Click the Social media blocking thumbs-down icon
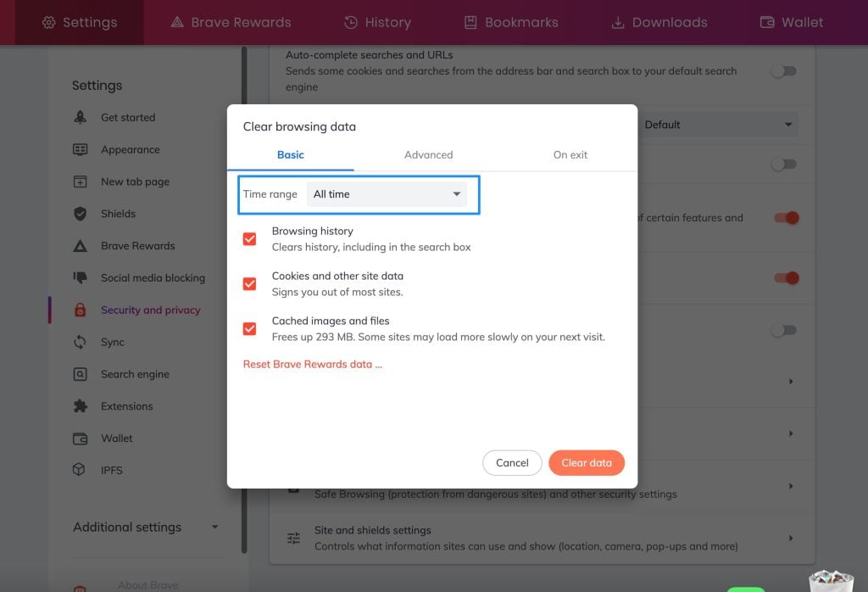The height and width of the screenshot is (592, 868). pos(81,278)
